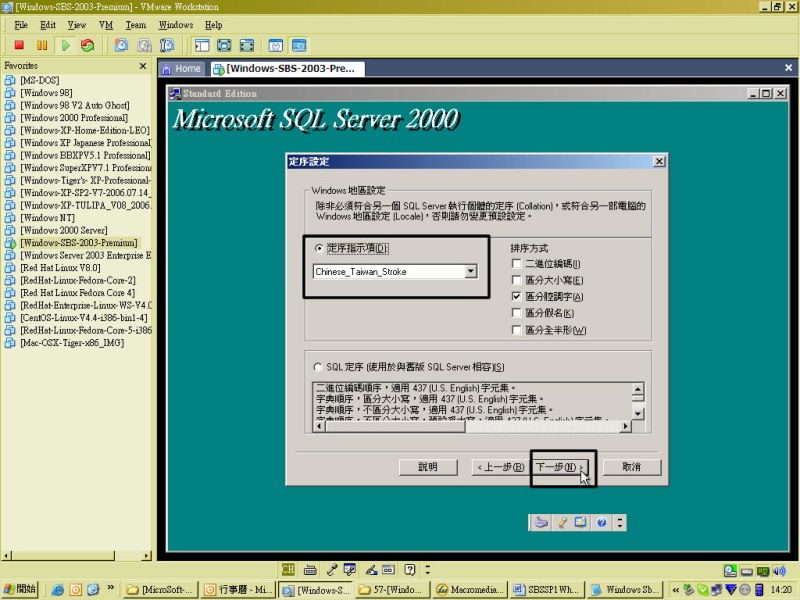The image size is (800, 600).
Task: Show the summary view toolbar icon
Action: pos(276,45)
